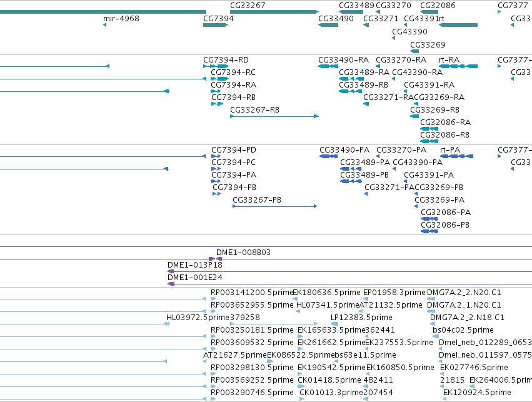The width and height of the screenshot is (532, 402).
Task: Select EST RP003652955.5prime
Action: point(252,305)
